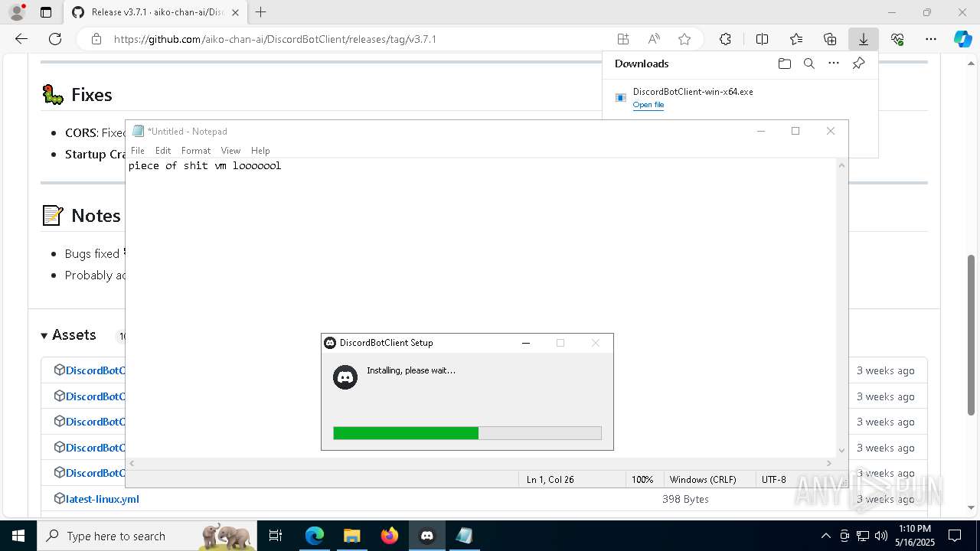Open the Extensions puzzle icon
Image resolution: width=980 pixels, height=551 pixels.
point(725,39)
